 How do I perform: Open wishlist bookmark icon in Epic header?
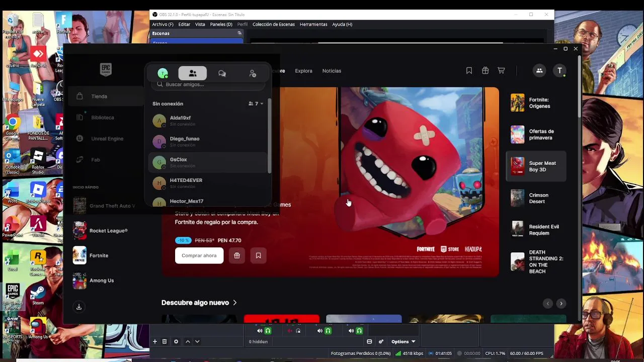[469, 71]
